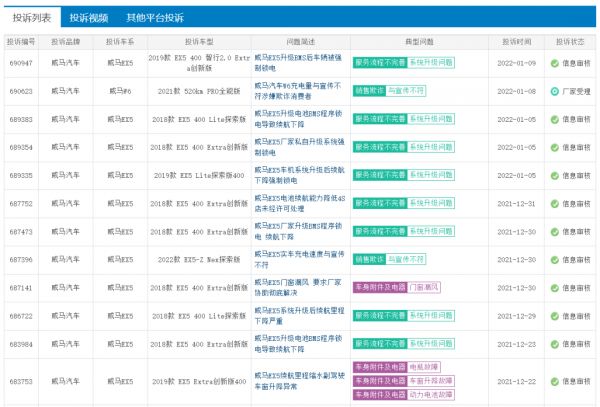The width and height of the screenshot is (600, 407).
Task: Select the 投诉列表 tab
Action: 28,17
